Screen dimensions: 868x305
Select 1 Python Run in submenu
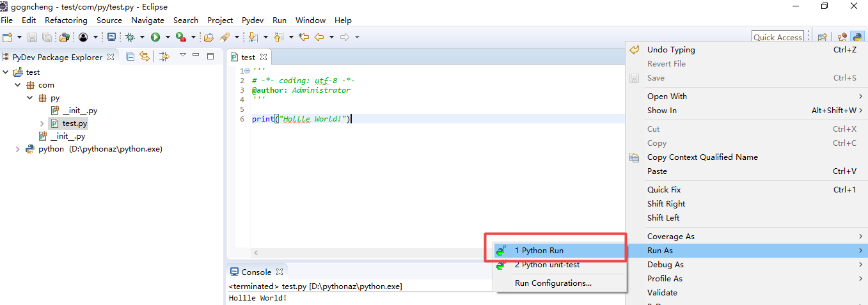click(x=560, y=251)
